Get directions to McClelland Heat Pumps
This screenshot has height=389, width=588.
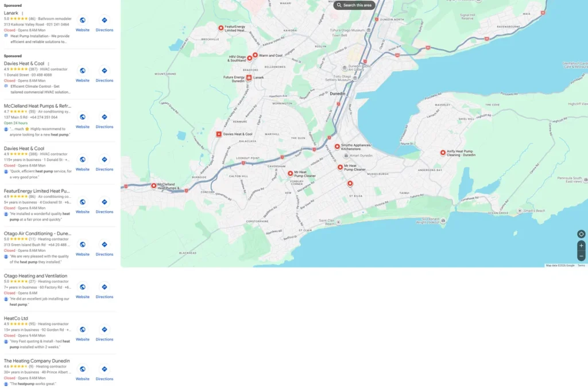(x=105, y=117)
